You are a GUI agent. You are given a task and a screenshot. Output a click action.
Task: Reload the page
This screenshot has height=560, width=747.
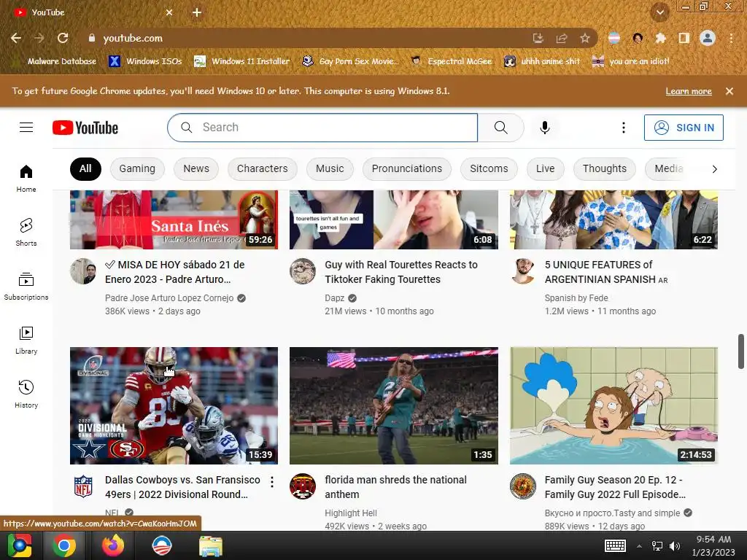pyautogui.click(x=63, y=38)
